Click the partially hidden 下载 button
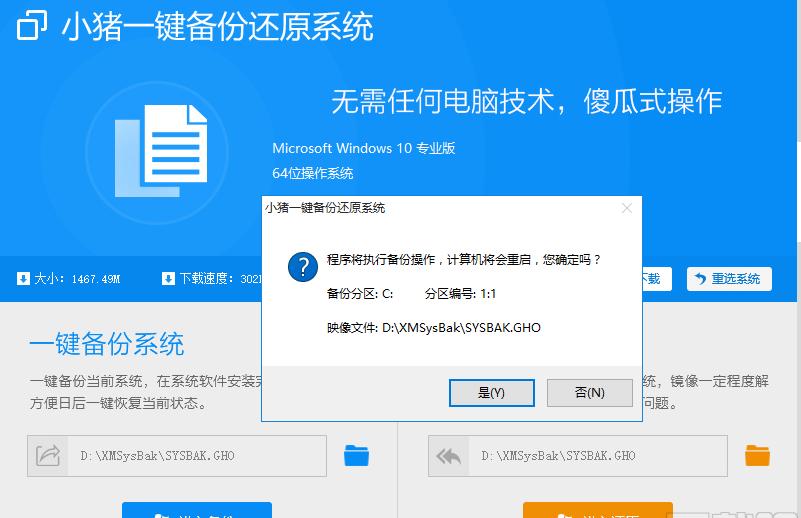Screen dimensions: 801x518 657,279
